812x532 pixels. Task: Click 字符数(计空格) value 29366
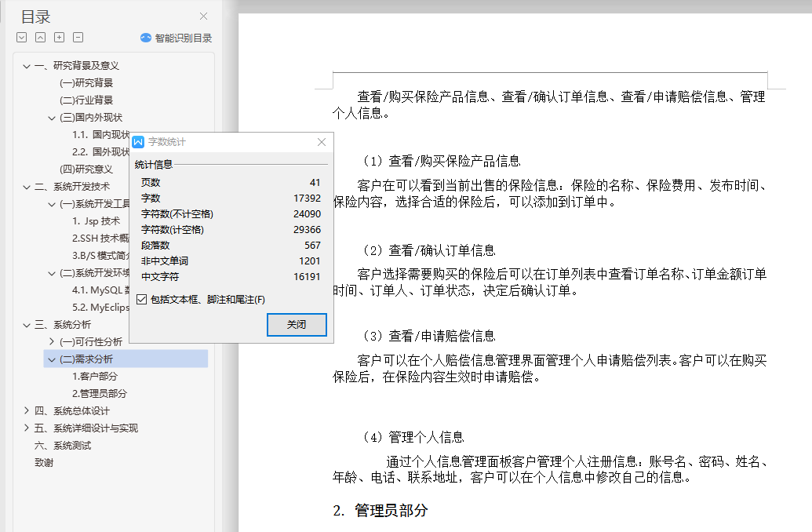pos(307,229)
